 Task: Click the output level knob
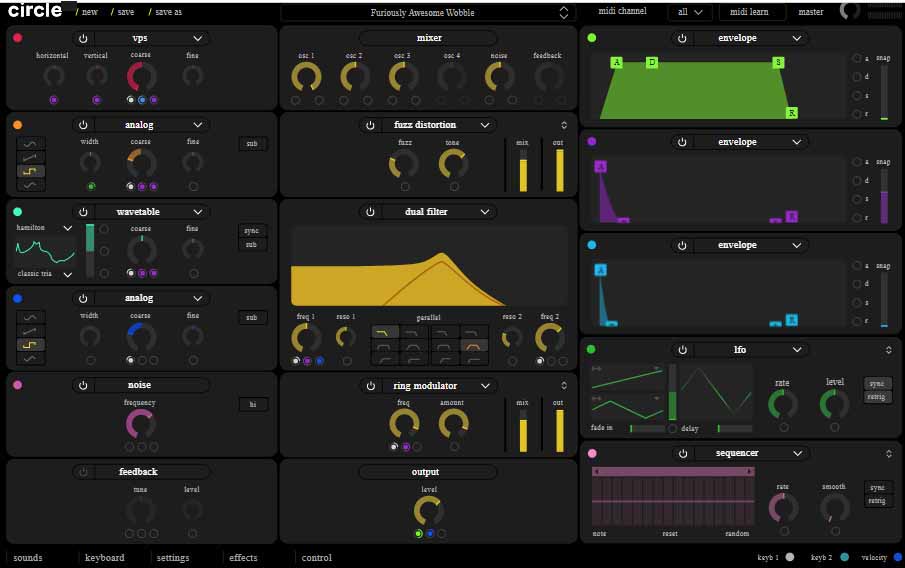(429, 510)
